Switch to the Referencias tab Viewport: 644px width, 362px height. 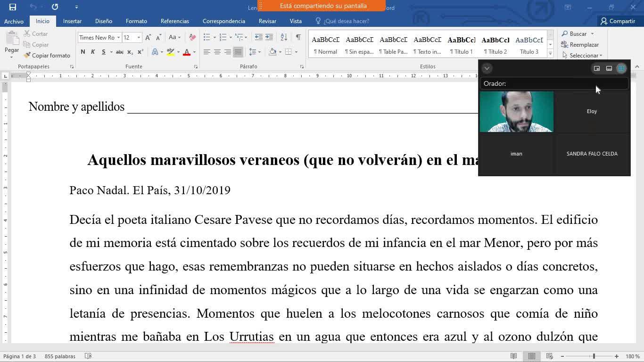coord(174,21)
